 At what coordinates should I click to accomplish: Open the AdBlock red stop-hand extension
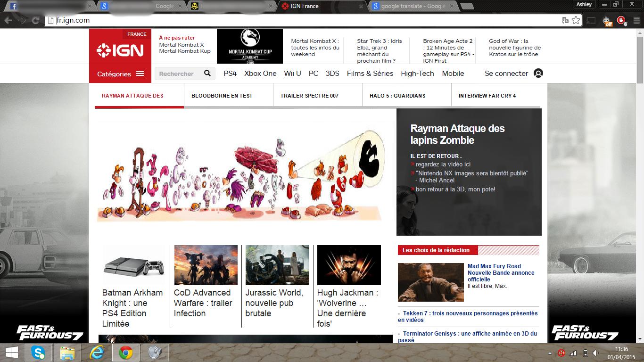tap(621, 20)
